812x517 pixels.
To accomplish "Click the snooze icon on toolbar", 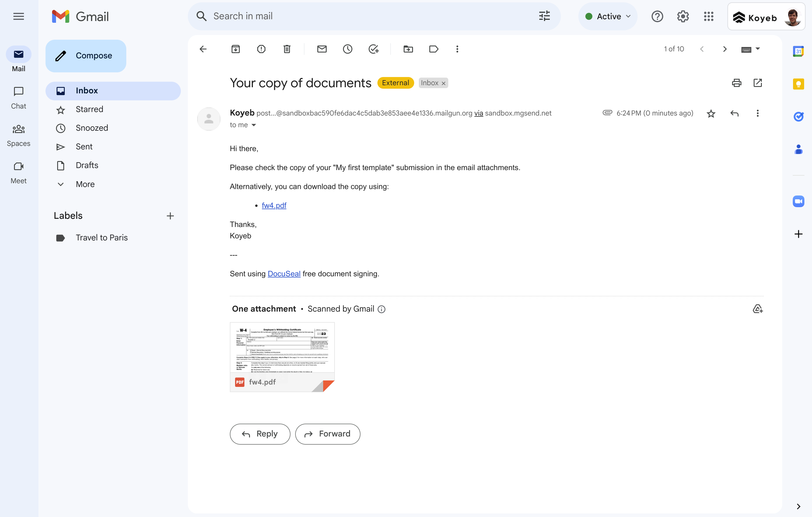I will [x=347, y=49].
